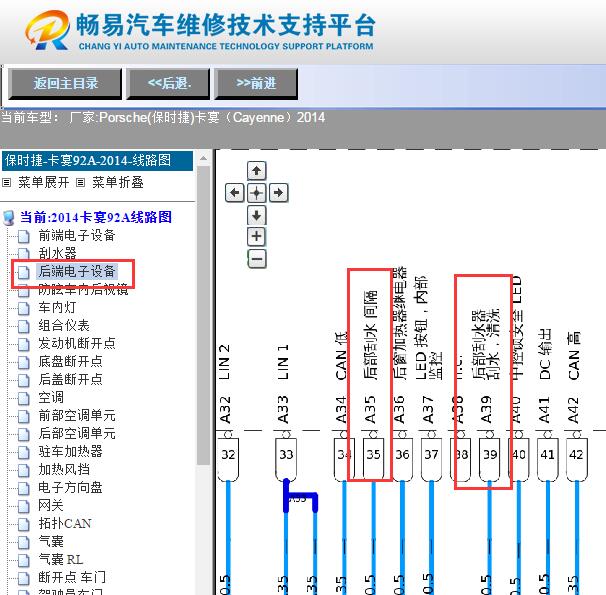Screen dimensions: 606x595
Task: Click computer icon beside tree root
Action: point(9,218)
